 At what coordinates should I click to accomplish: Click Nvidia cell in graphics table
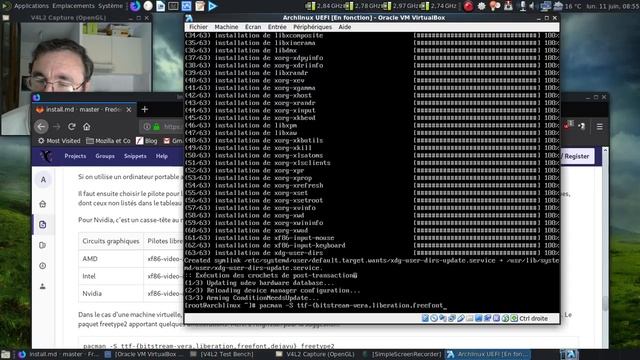pyautogui.click(x=111, y=293)
